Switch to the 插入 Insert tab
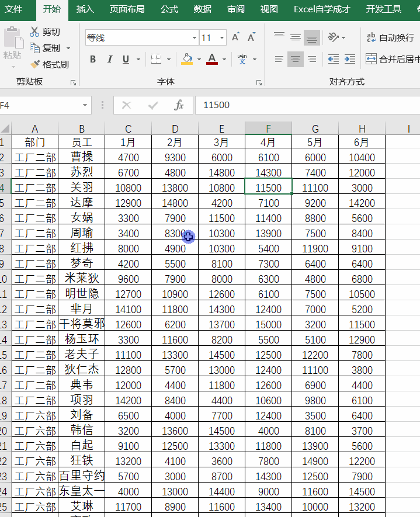This screenshot has height=517, width=420. tap(85, 9)
